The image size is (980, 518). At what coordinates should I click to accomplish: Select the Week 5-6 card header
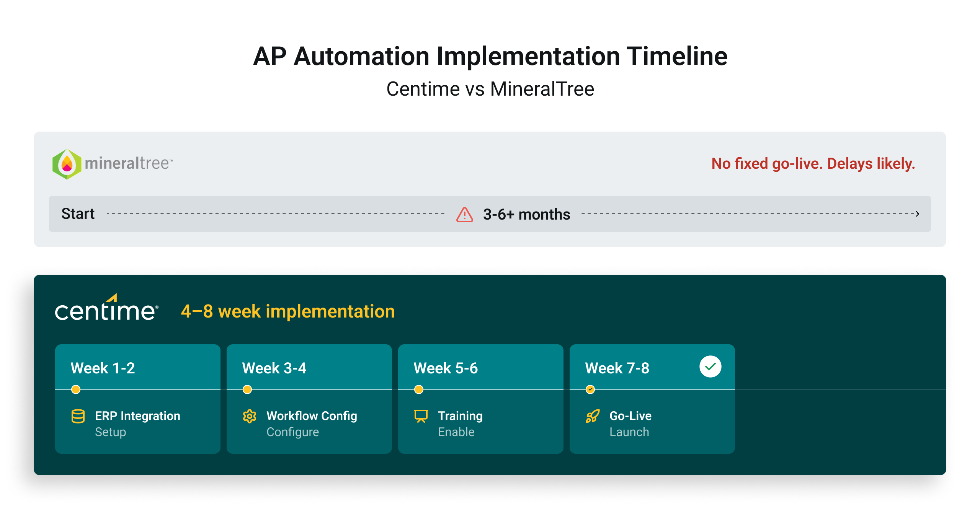pos(446,368)
